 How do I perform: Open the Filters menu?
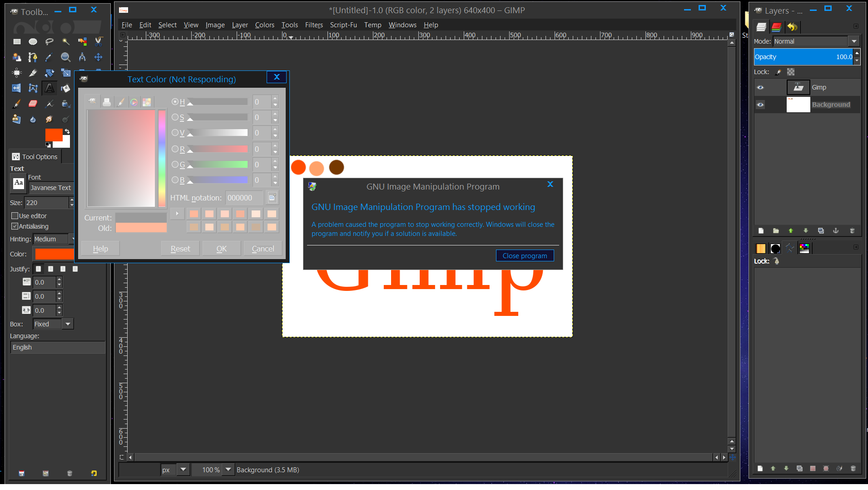(x=314, y=25)
